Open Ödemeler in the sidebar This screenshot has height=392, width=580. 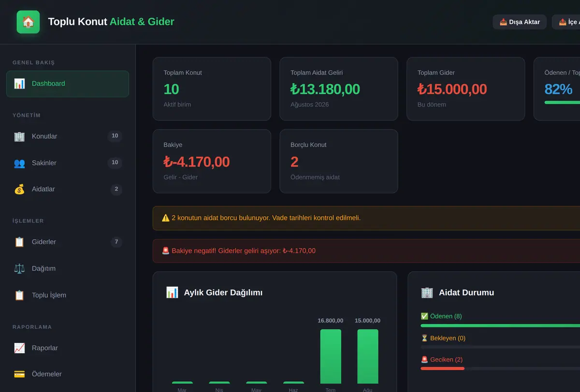pos(68,374)
